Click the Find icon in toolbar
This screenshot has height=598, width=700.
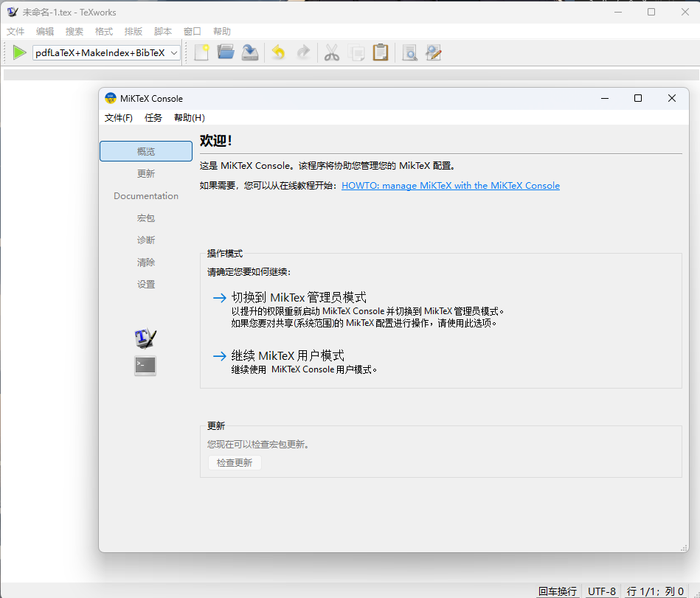pyautogui.click(x=409, y=52)
